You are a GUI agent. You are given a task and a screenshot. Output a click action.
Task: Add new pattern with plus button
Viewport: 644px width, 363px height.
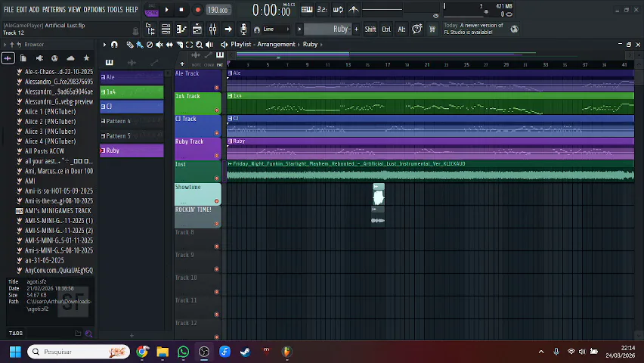click(x=356, y=29)
